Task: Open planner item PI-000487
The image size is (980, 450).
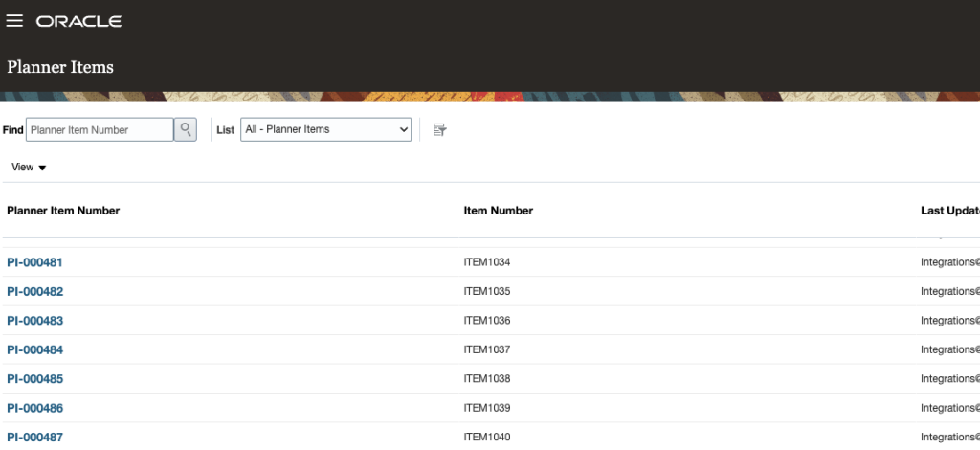Action: (x=35, y=438)
